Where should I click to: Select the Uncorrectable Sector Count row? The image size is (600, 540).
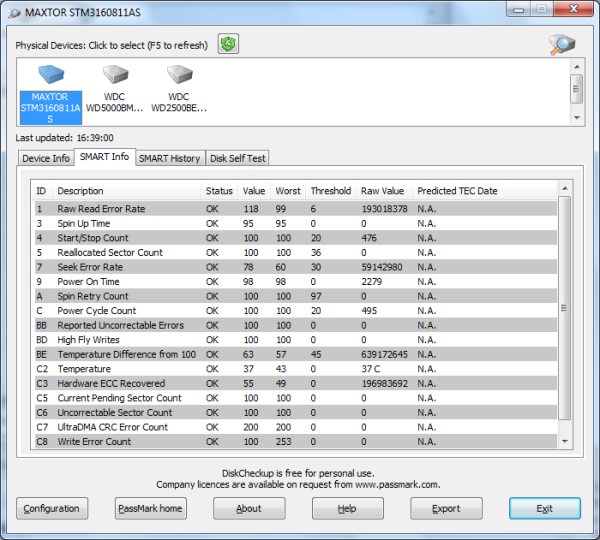point(295,412)
